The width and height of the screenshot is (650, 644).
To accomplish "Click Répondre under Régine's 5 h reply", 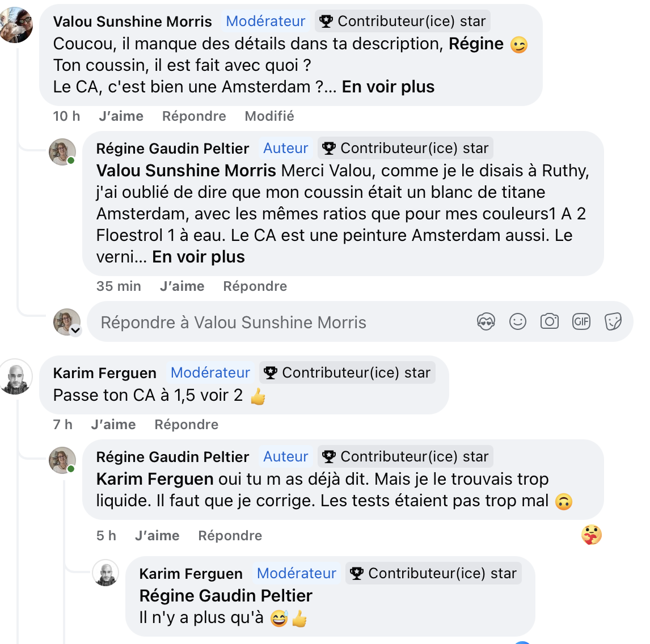I will click(230, 536).
